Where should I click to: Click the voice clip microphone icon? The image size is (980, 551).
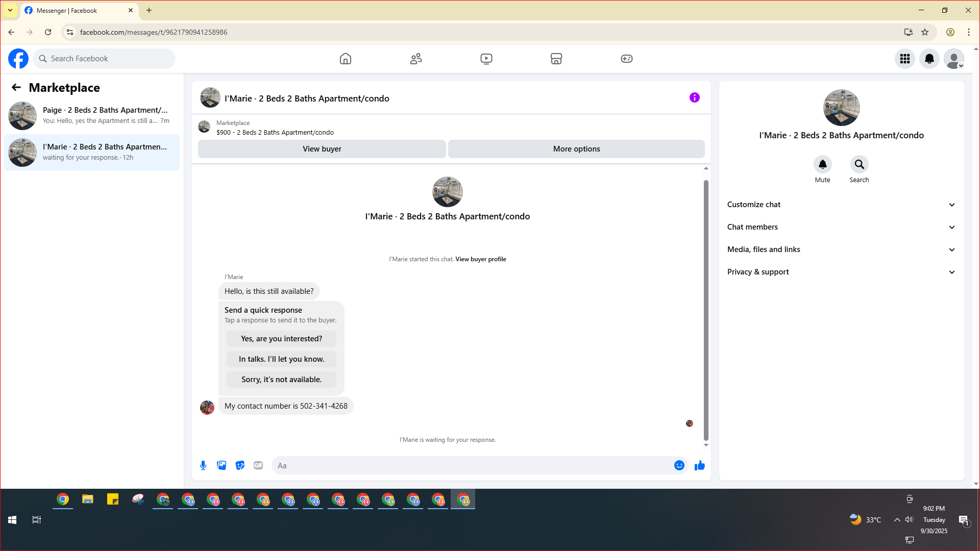point(203,465)
